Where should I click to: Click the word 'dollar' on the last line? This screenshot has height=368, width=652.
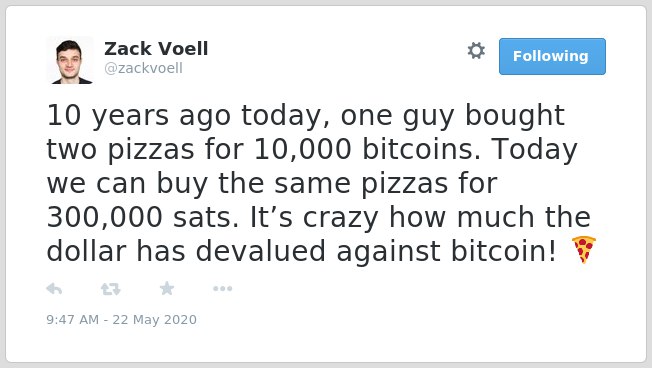pyautogui.click(x=86, y=252)
